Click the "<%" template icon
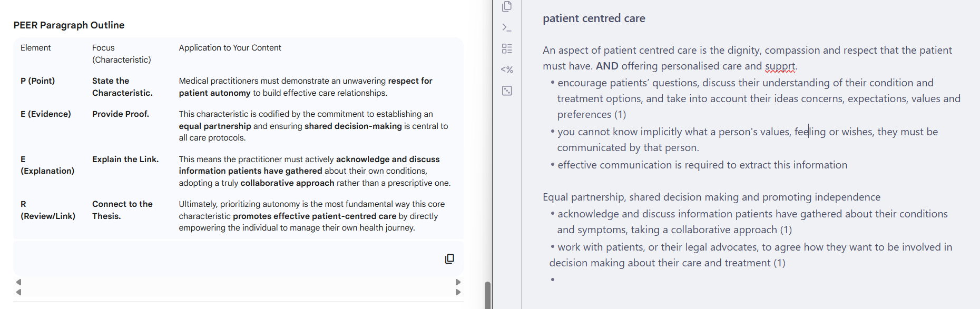 coord(507,69)
